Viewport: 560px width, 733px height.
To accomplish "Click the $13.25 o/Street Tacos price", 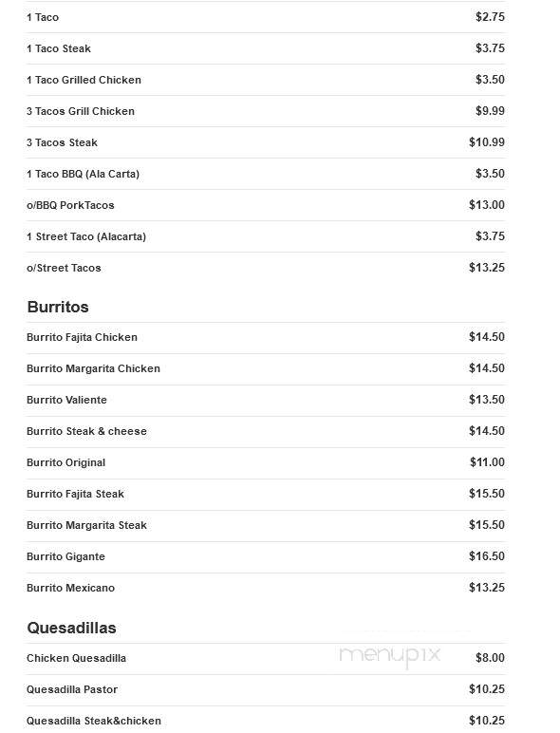I will [487, 268].
